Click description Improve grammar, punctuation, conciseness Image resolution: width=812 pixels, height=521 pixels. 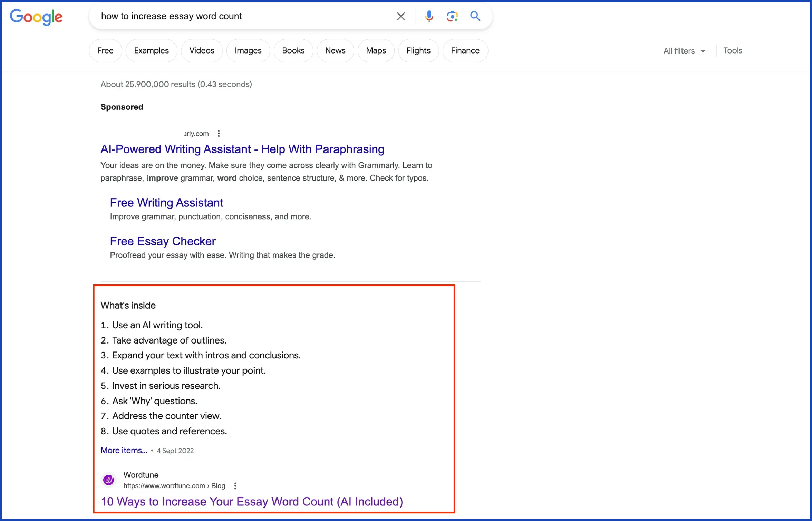coord(211,216)
